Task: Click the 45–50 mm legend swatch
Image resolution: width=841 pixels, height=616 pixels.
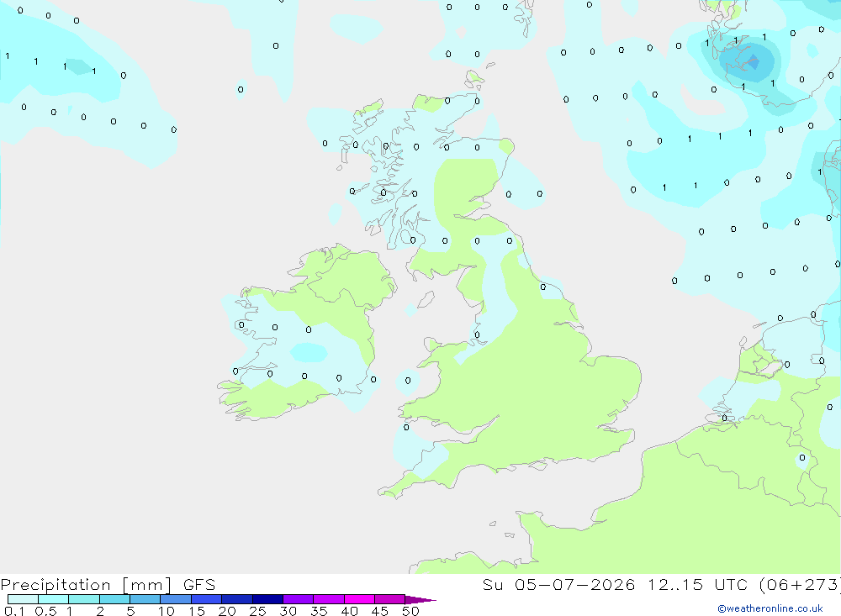Action: pos(390,599)
